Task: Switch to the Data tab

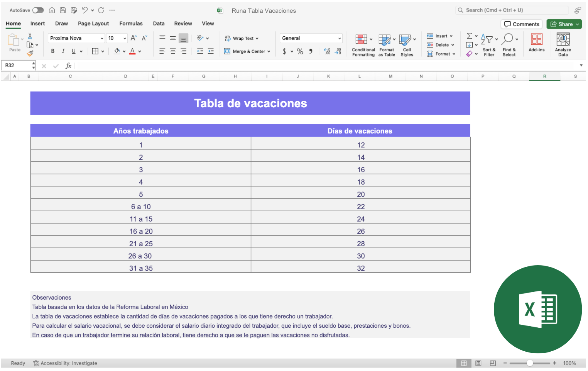Action: [x=159, y=24]
